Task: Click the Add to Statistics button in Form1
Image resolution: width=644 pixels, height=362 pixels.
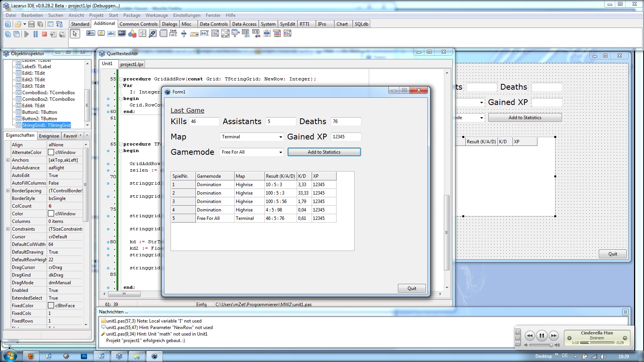Action: click(324, 152)
